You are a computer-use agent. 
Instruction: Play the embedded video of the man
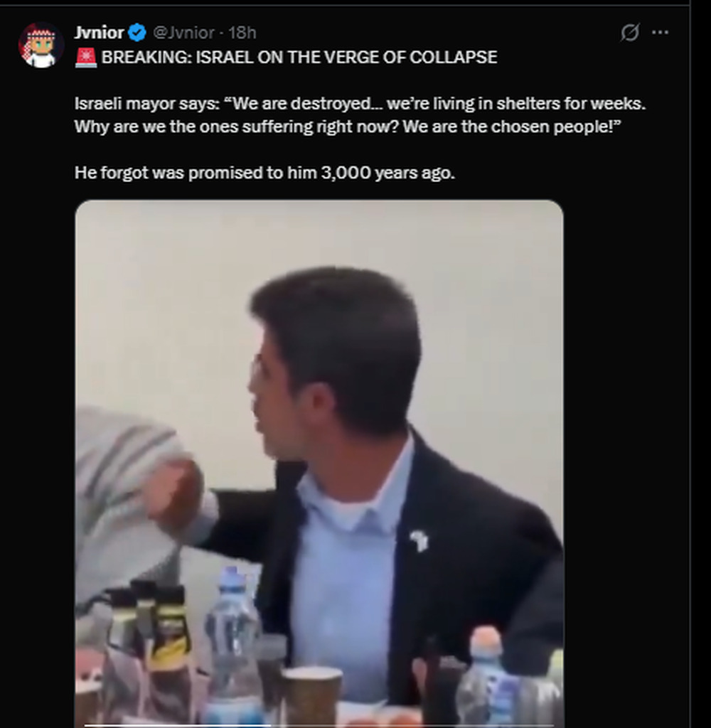319,462
